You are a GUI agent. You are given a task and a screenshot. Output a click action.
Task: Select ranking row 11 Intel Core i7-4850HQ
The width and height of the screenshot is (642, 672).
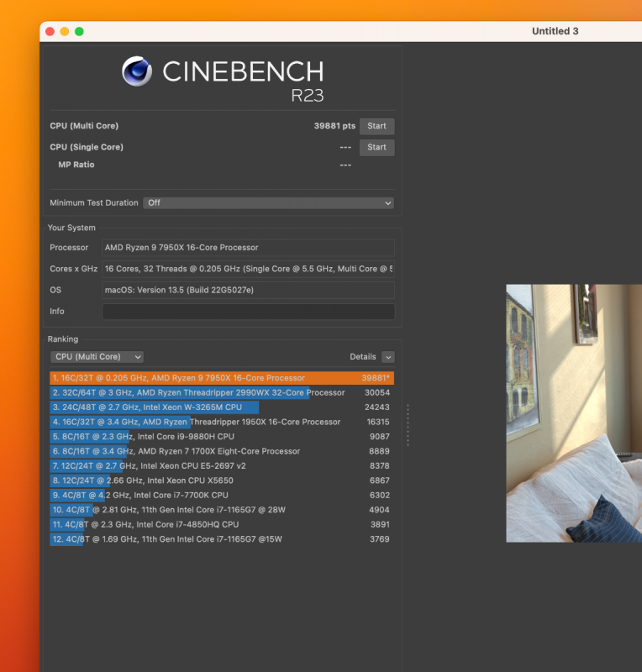pos(222,524)
